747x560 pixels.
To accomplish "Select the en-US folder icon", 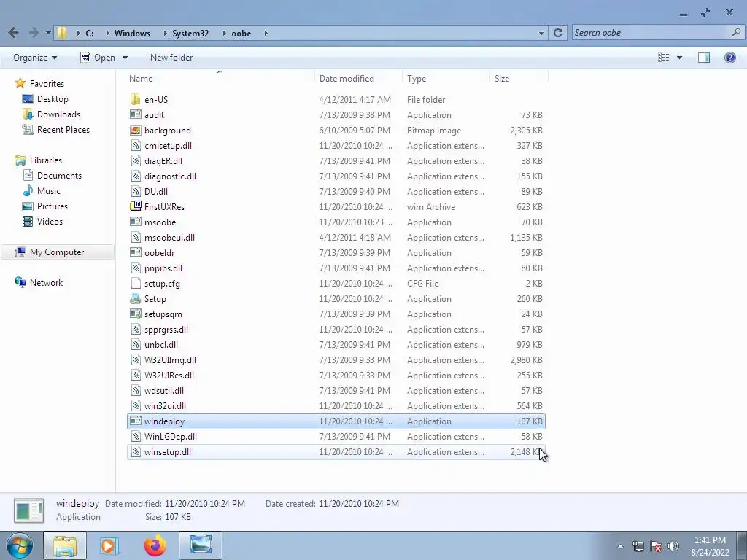I will (135, 99).
